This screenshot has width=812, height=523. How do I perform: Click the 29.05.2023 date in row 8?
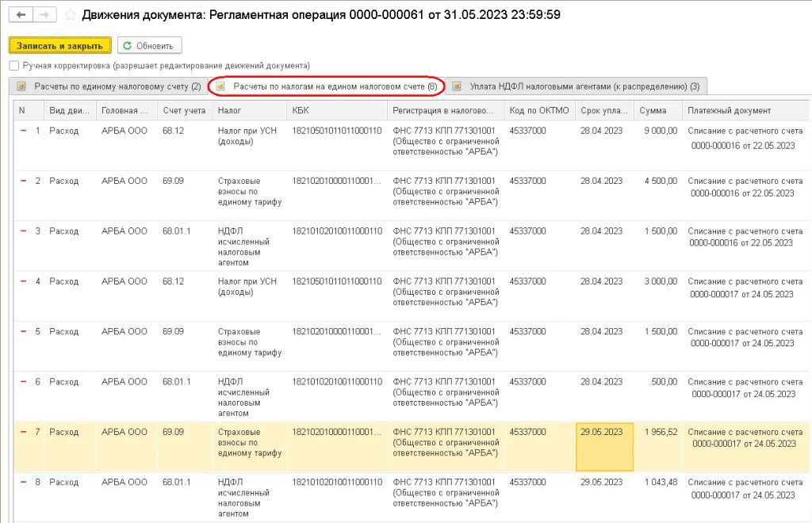pos(601,482)
